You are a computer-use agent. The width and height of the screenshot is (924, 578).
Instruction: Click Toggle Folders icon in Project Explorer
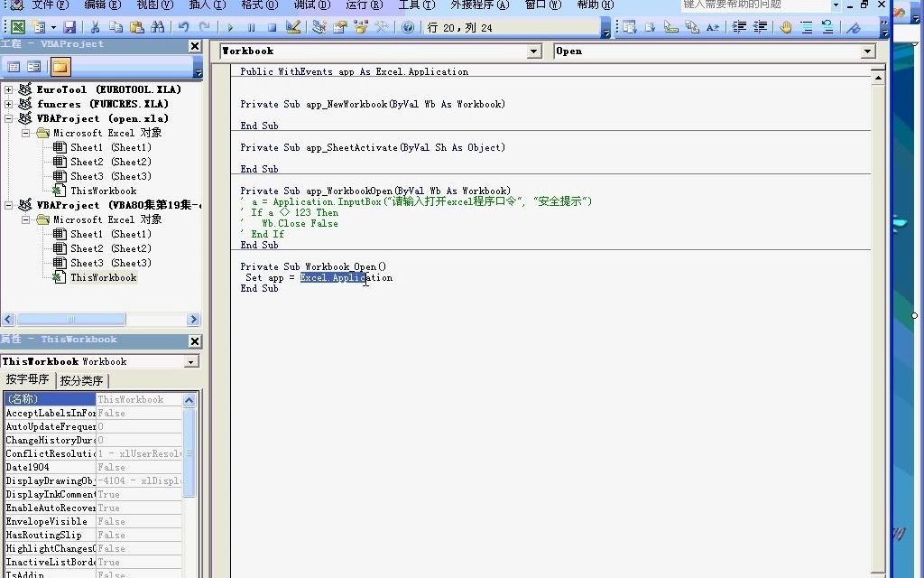[60, 68]
